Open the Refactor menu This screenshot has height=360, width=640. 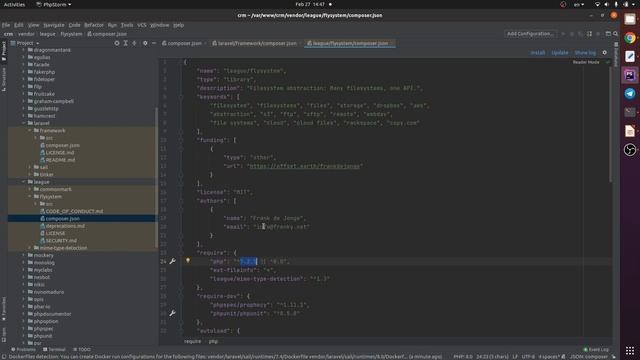(94, 25)
